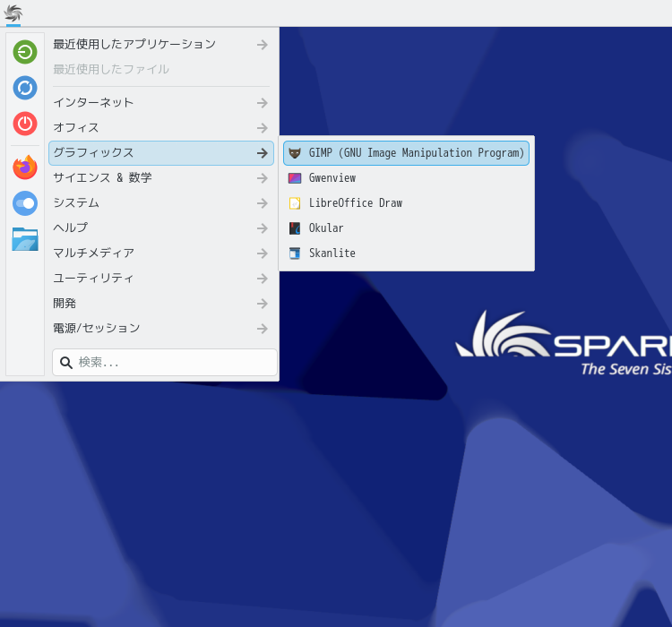This screenshot has height=627, width=672.
Task: Expand arrow beside オフィス
Action: click(263, 128)
